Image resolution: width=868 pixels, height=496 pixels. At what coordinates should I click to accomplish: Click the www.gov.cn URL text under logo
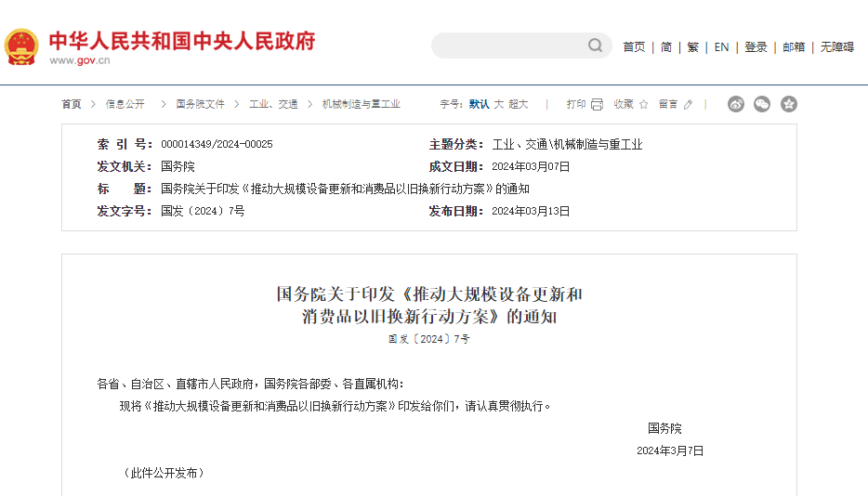tap(80, 60)
